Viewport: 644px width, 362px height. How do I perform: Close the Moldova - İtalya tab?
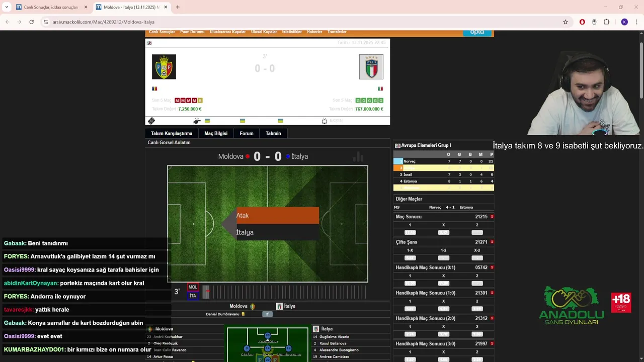pyautogui.click(x=166, y=7)
